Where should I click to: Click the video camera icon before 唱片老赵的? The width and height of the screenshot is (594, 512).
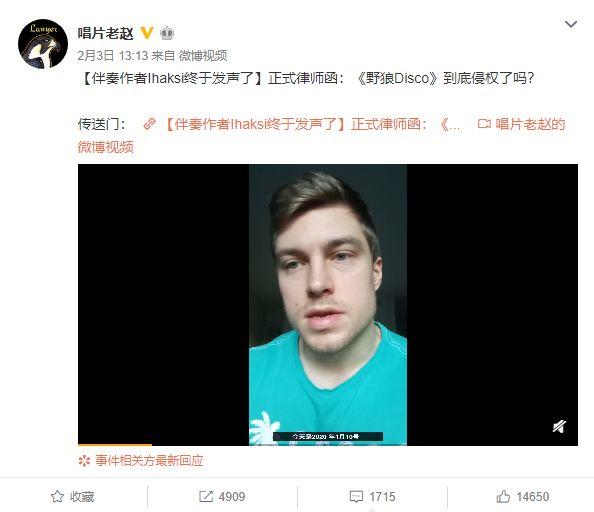[484, 124]
